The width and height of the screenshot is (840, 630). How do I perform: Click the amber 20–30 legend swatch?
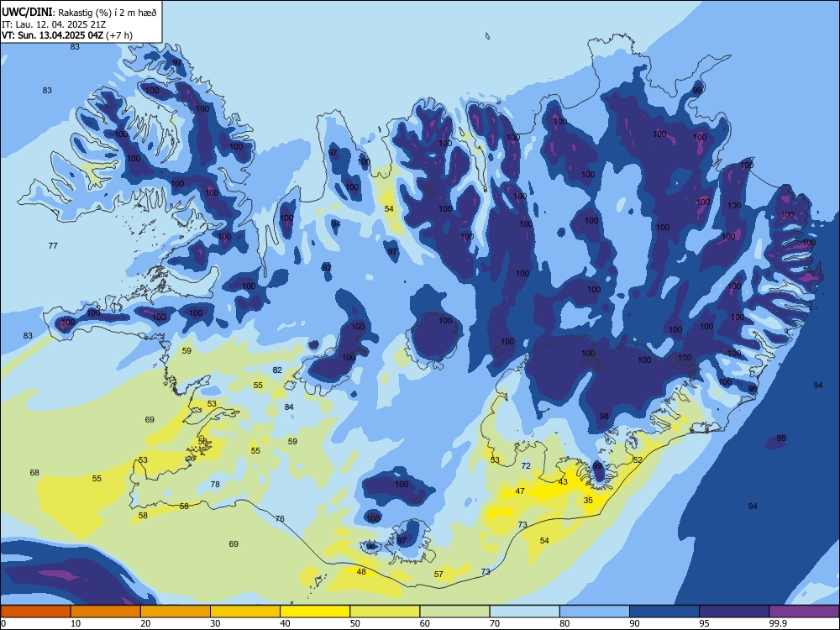pyautogui.click(x=176, y=612)
